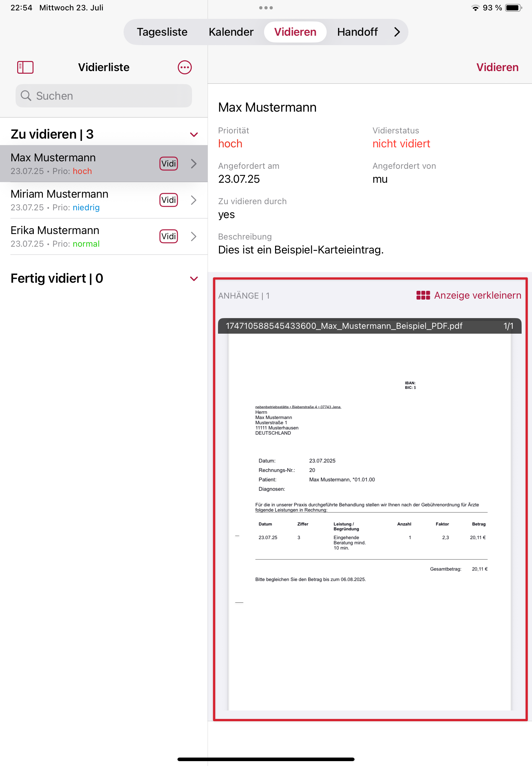
Task: Tap the home indicator bar at bottom
Action: (x=266, y=759)
